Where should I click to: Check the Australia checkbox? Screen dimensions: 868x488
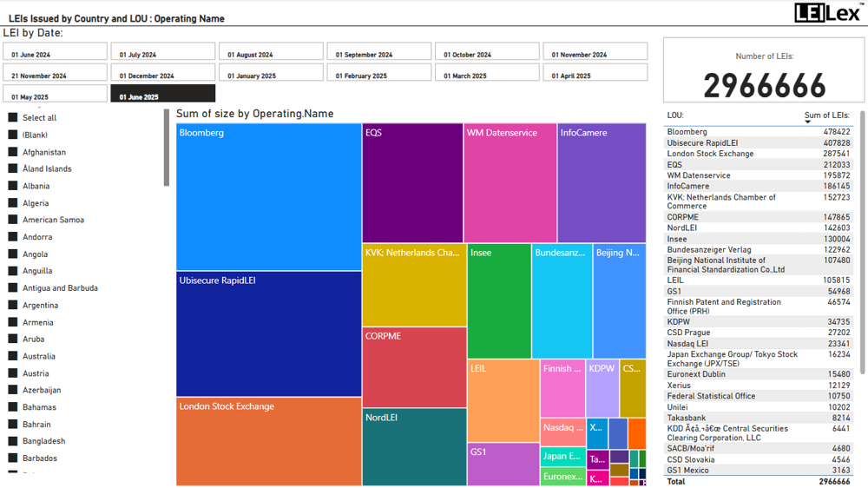pos(13,356)
